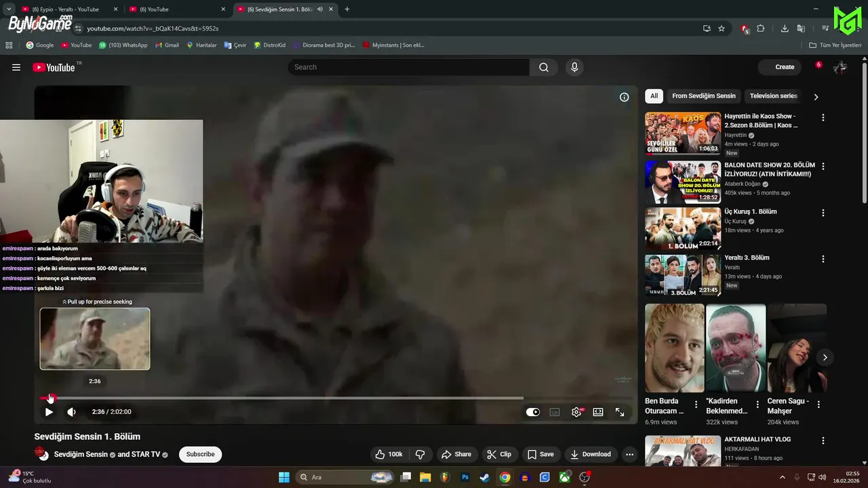Viewport: 868px width, 488px height.
Task: Enter full screen mode
Action: point(620,411)
